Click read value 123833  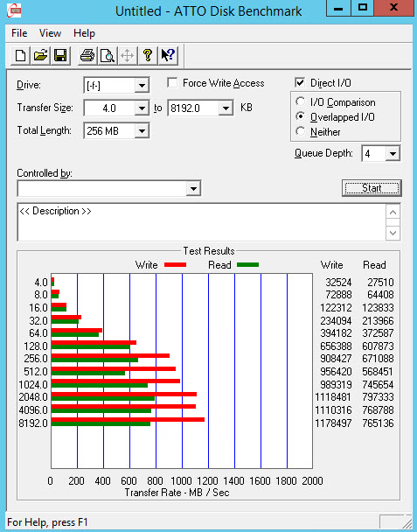378,308
